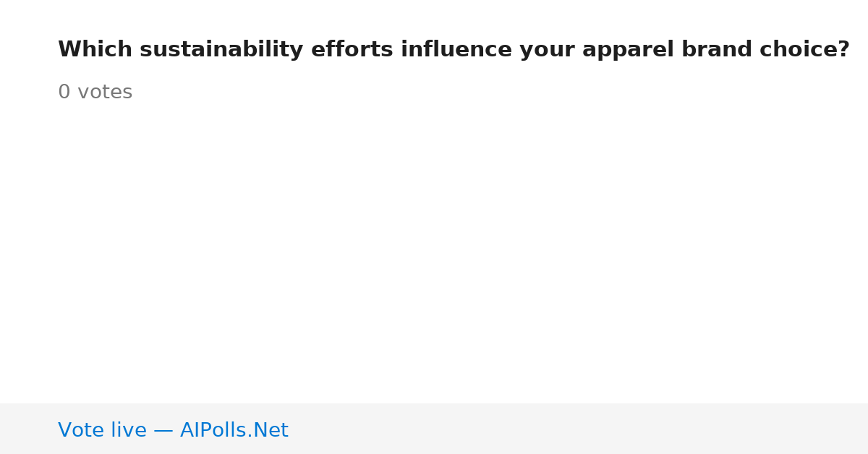
Task: Click the word sustainability in the title
Action: pyautogui.click(x=221, y=50)
